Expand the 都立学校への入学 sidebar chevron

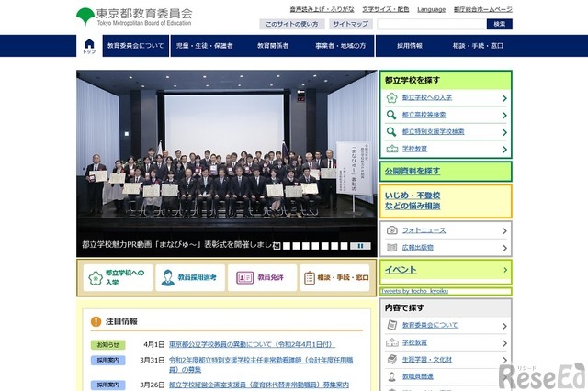(x=504, y=98)
